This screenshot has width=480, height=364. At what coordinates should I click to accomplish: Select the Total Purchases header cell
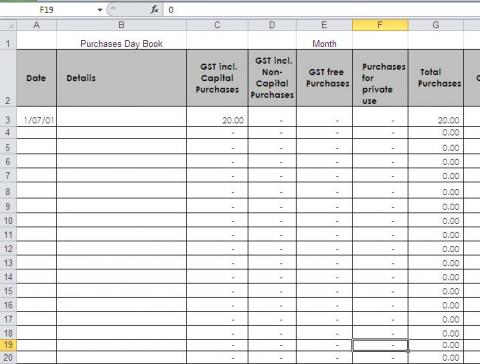click(436, 78)
